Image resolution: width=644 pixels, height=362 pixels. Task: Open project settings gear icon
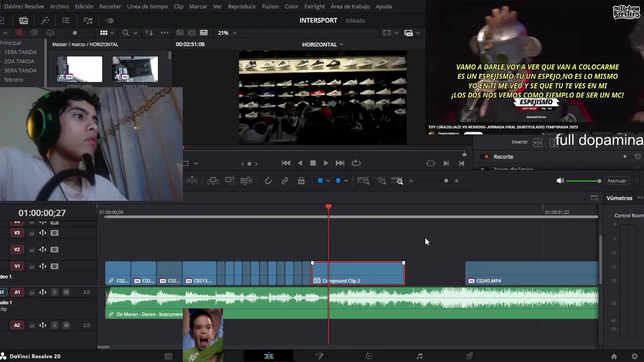[x=634, y=356]
